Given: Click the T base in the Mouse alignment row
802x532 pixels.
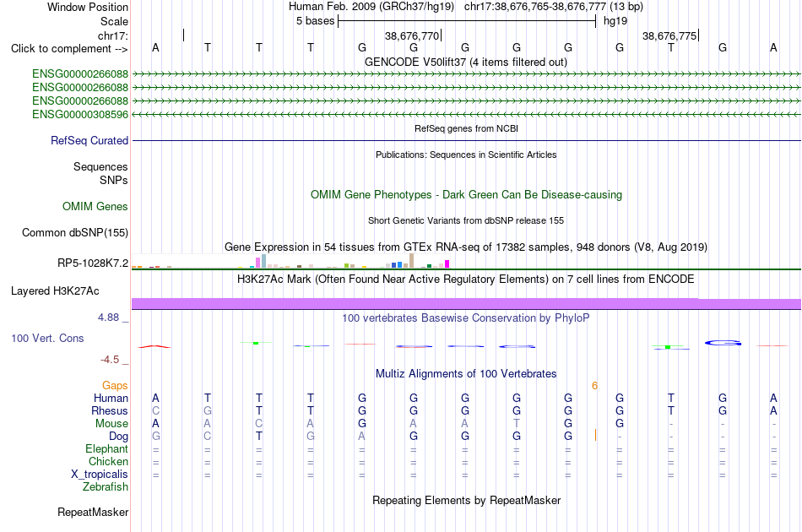Looking at the screenshot, I should coord(517,424).
